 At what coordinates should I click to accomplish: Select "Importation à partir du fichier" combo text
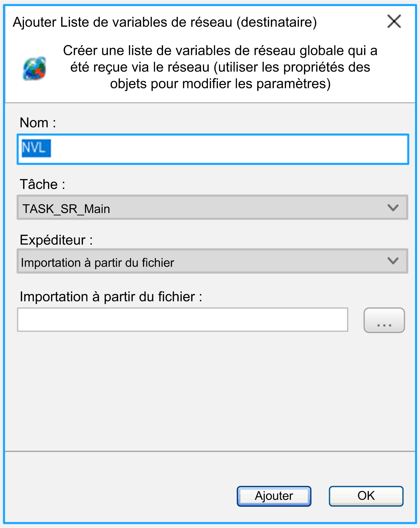coord(98,263)
